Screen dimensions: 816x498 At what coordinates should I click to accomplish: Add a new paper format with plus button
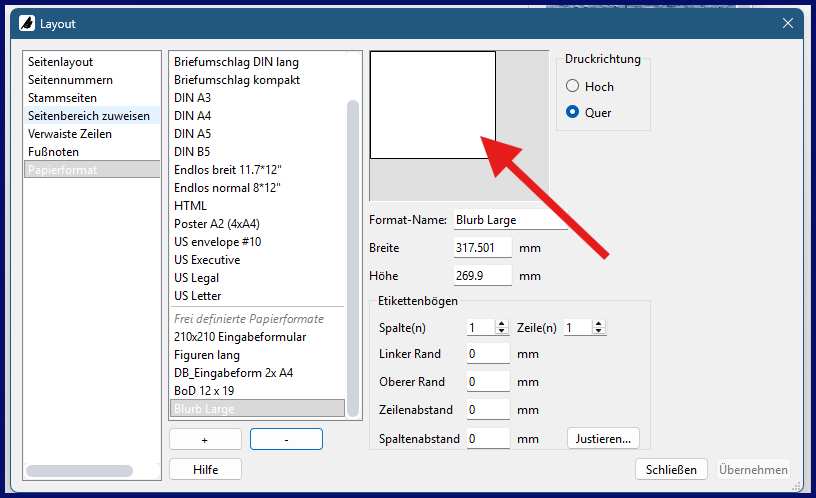click(x=205, y=439)
